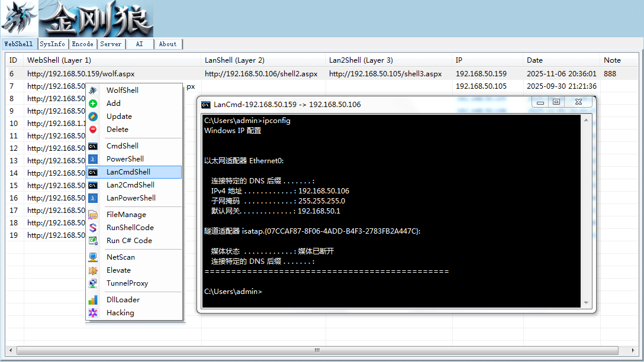This screenshot has width=644, height=362.
Task: Click the FileManage folder icon
Action: pyautogui.click(x=93, y=215)
